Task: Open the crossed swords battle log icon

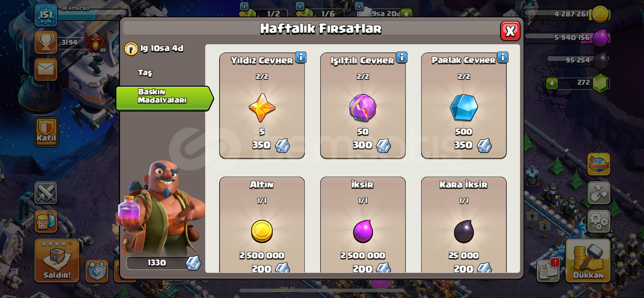Action: tap(46, 193)
